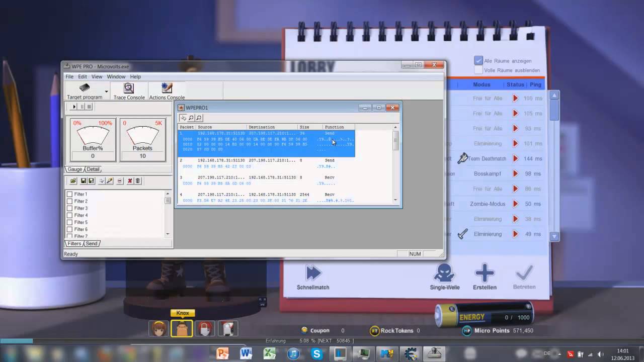Sort packets by Source column header
The width and height of the screenshot is (644, 362).
(x=221, y=127)
